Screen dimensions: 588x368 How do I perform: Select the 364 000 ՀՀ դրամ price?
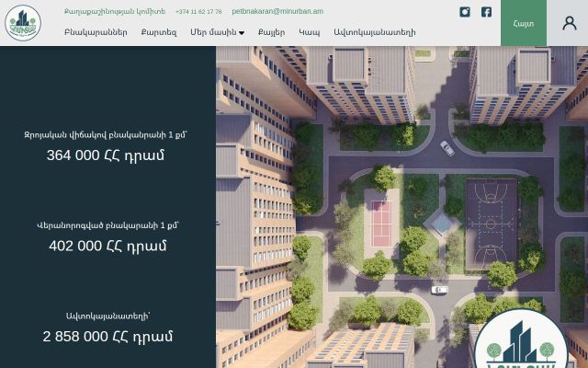coord(106,155)
